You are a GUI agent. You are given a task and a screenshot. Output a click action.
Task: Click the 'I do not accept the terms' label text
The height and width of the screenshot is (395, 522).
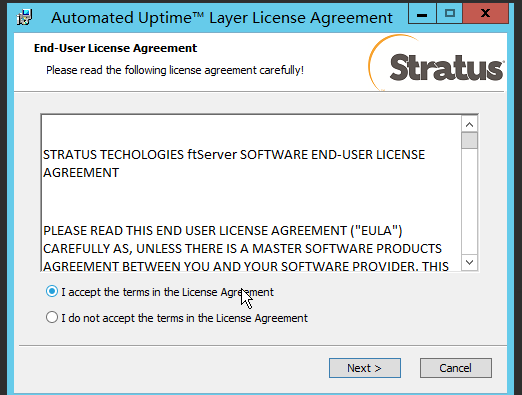click(184, 318)
